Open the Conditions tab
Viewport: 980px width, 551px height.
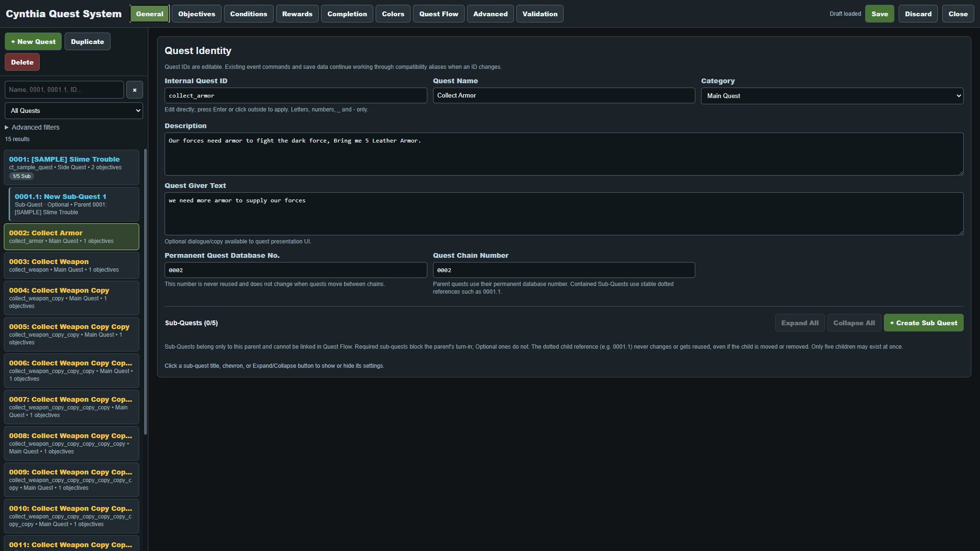pyautogui.click(x=248, y=14)
